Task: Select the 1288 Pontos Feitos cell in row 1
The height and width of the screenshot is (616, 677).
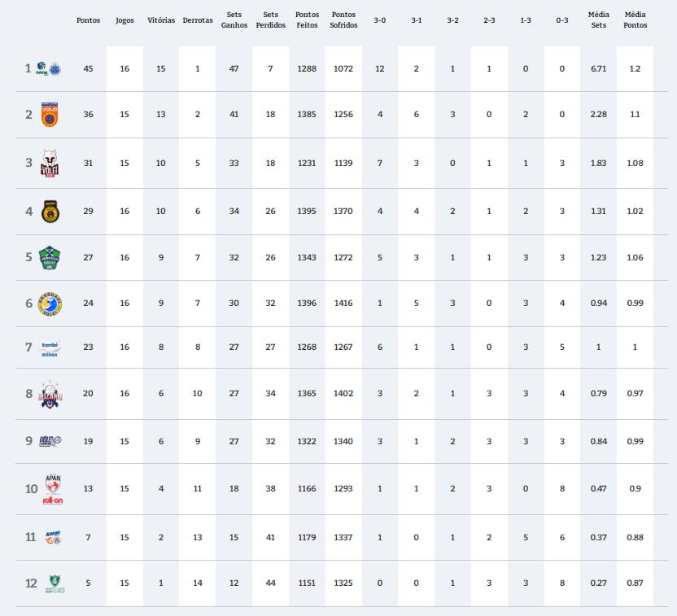Action: pos(307,68)
